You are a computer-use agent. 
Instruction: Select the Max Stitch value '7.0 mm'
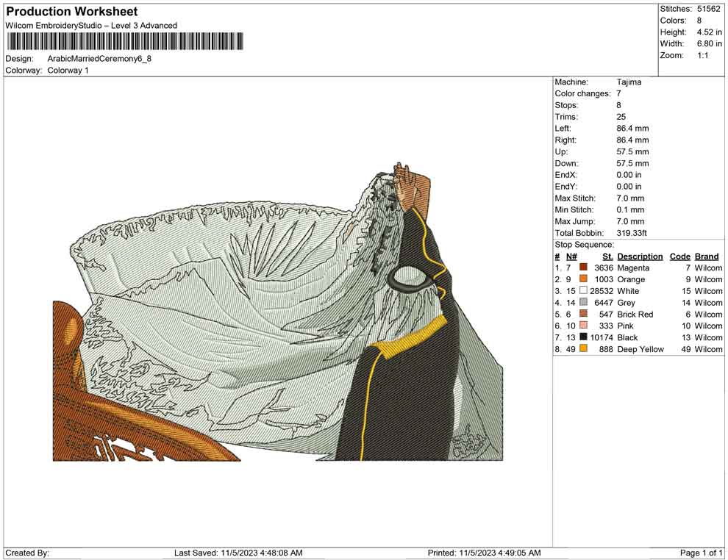[x=630, y=198]
